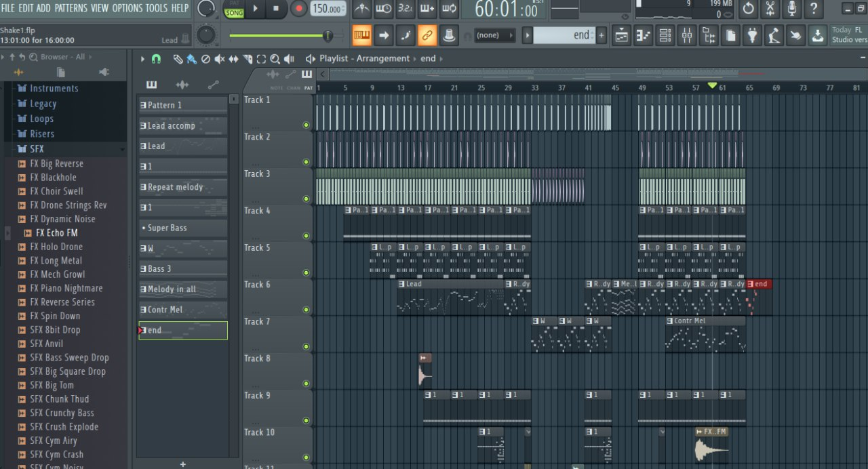
Task: Open the (none) snap dropdown
Action: (x=494, y=35)
